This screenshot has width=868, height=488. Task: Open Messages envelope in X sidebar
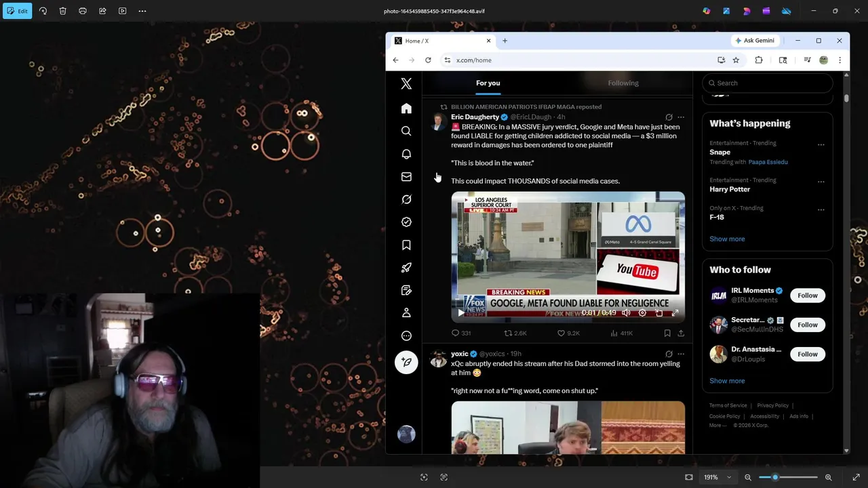[406, 177]
